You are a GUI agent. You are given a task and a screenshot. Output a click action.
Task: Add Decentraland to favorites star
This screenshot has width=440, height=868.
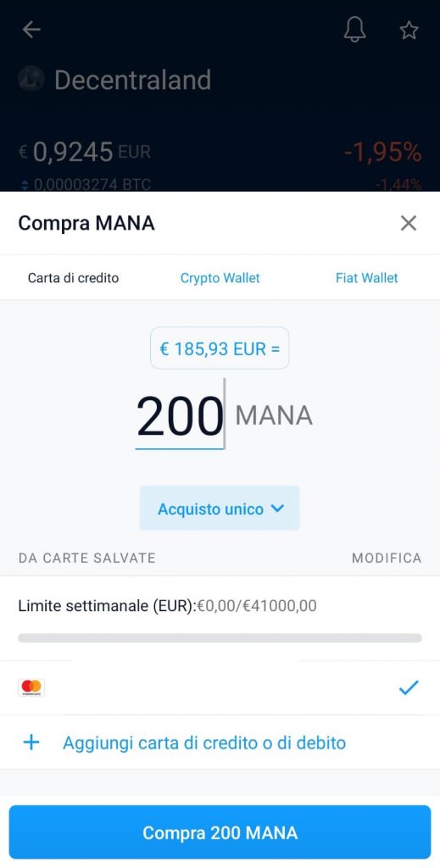pos(409,31)
